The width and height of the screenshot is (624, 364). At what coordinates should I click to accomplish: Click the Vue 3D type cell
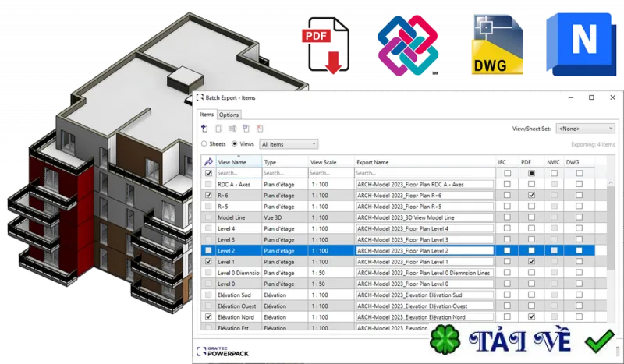[272, 217]
